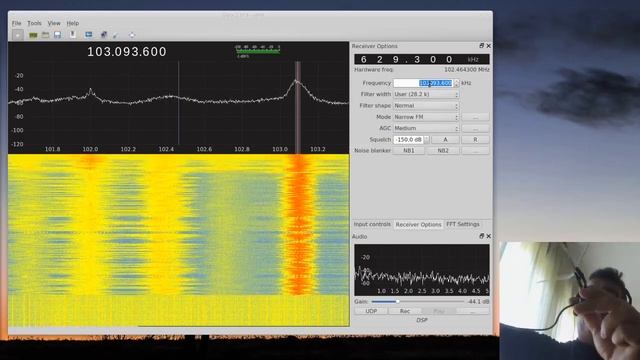
Task: Switch to the FFT Settings tab
Action: tap(462, 224)
